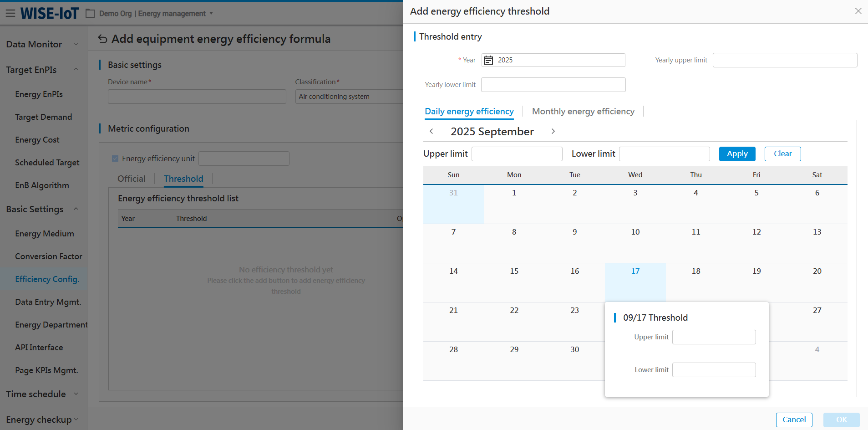
Task: Toggle the Energy efficiency unit checkbox
Action: (115, 159)
